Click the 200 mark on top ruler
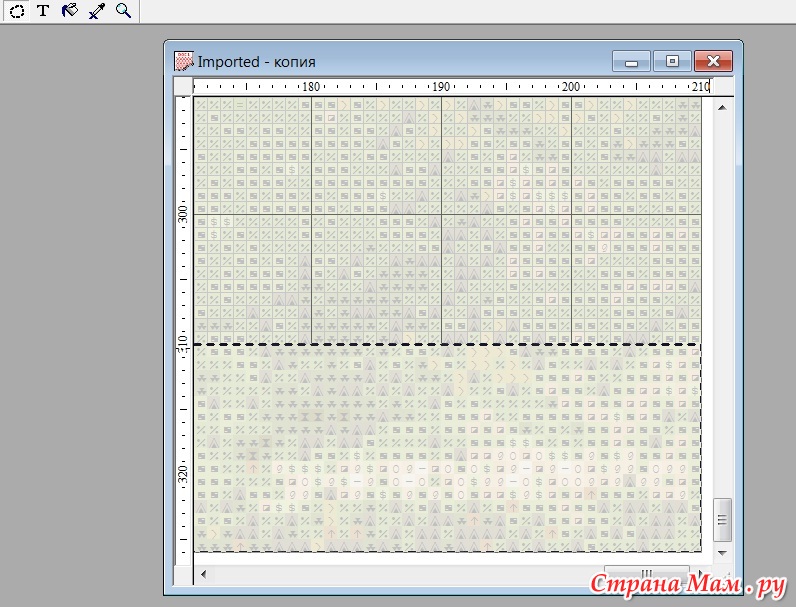Image resolution: width=796 pixels, height=607 pixels. pyautogui.click(x=571, y=87)
